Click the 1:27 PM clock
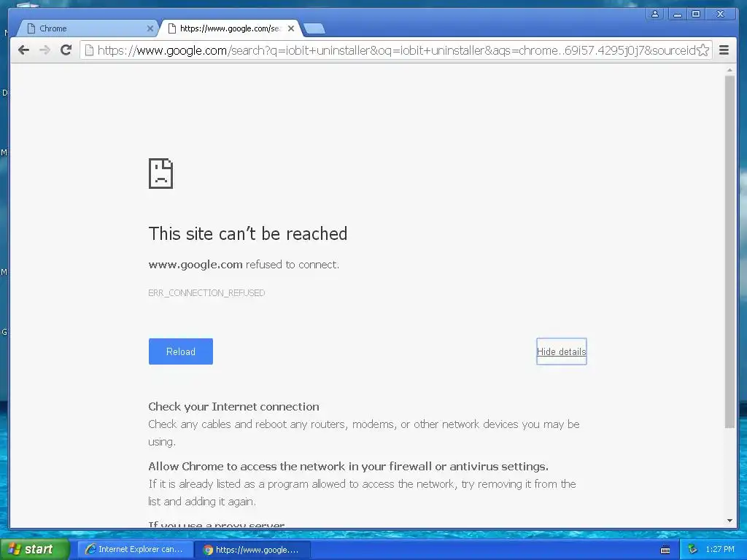This screenshot has width=747, height=560. click(720, 549)
